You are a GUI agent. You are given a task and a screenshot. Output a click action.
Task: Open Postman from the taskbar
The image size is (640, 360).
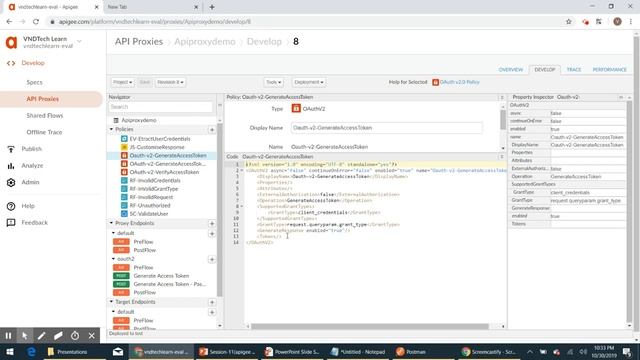(x=411, y=352)
